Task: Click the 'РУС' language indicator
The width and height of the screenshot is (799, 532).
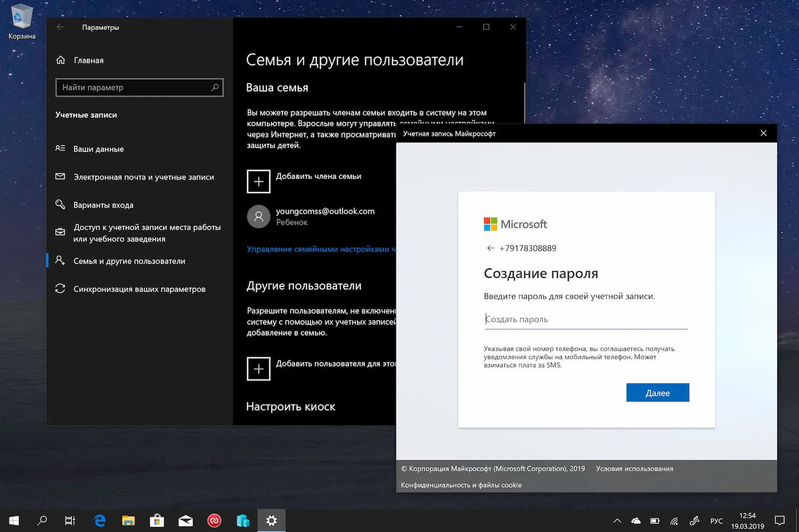Action: point(716,520)
